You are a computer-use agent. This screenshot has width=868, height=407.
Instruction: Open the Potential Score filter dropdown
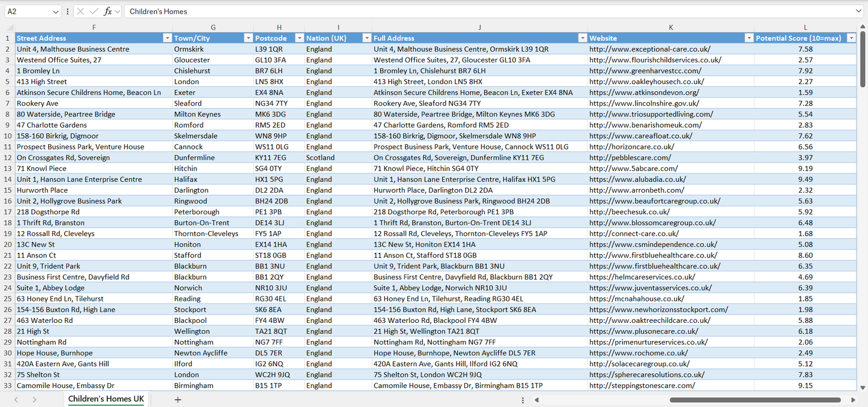click(851, 38)
